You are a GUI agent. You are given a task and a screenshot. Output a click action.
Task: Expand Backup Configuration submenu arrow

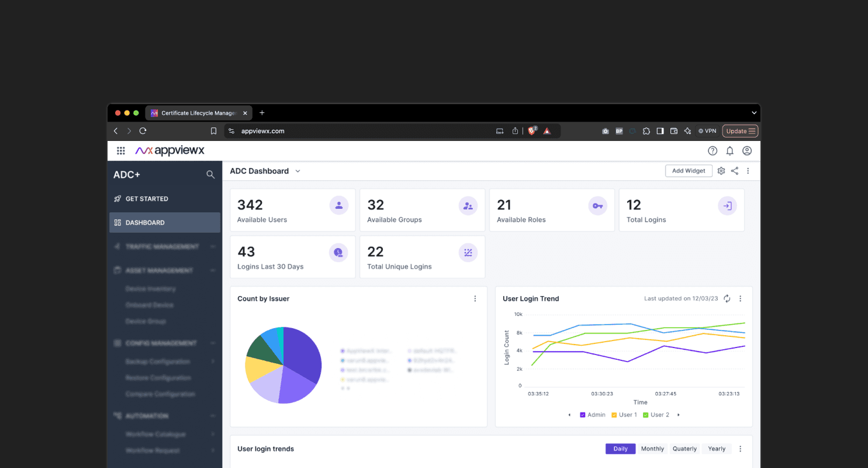click(x=213, y=362)
